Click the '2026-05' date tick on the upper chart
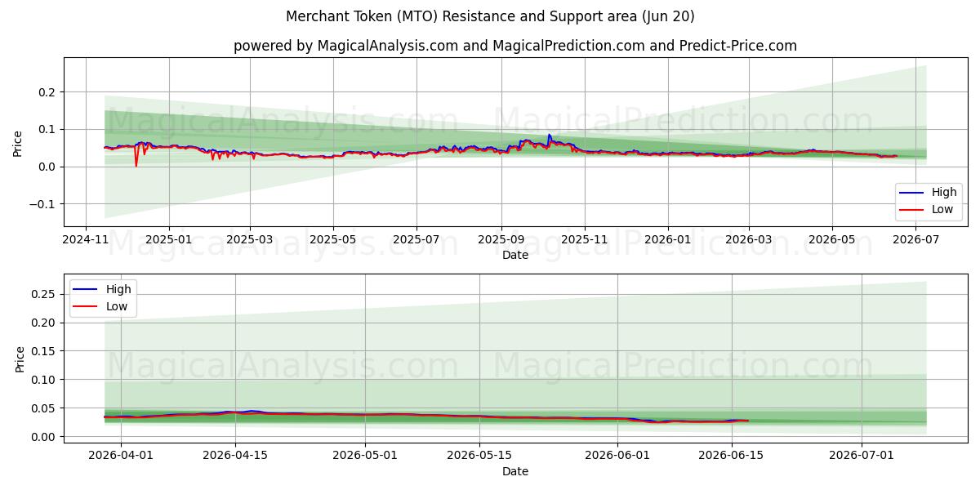The height and width of the screenshot is (490, 980). (x=831, y=240)
